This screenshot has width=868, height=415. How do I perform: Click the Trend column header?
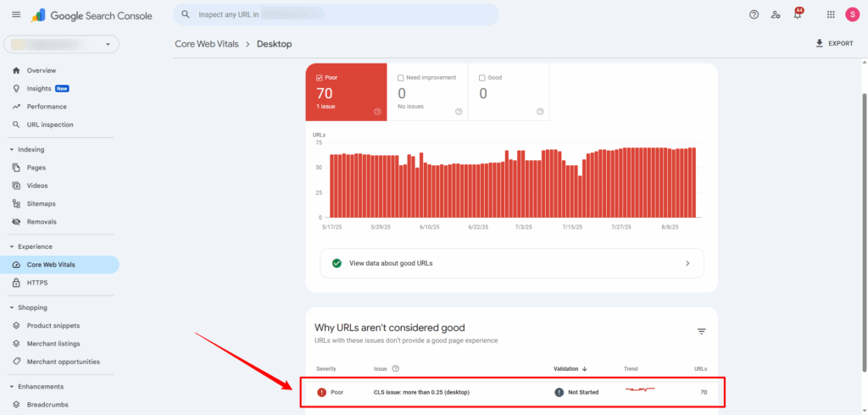tap(631, 369)
